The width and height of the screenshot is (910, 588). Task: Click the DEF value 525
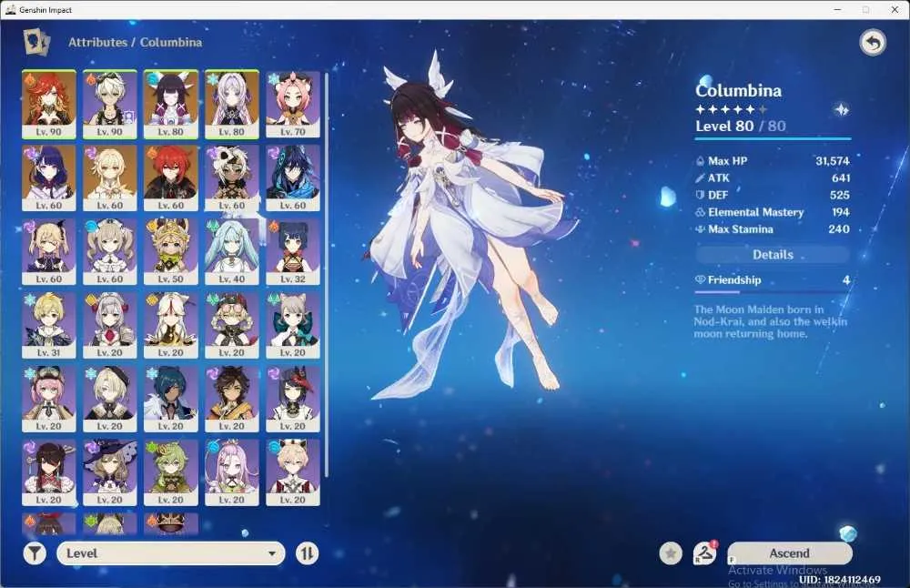click(840, 195)
